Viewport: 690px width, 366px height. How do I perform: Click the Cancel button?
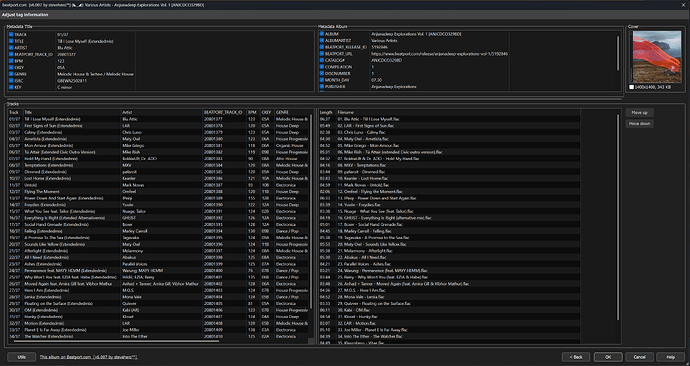639,357
